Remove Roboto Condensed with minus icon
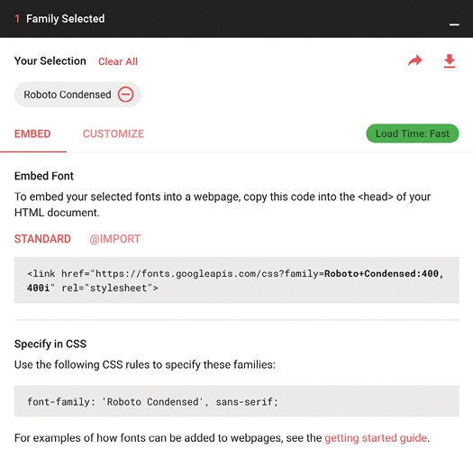 coord(125,95)
